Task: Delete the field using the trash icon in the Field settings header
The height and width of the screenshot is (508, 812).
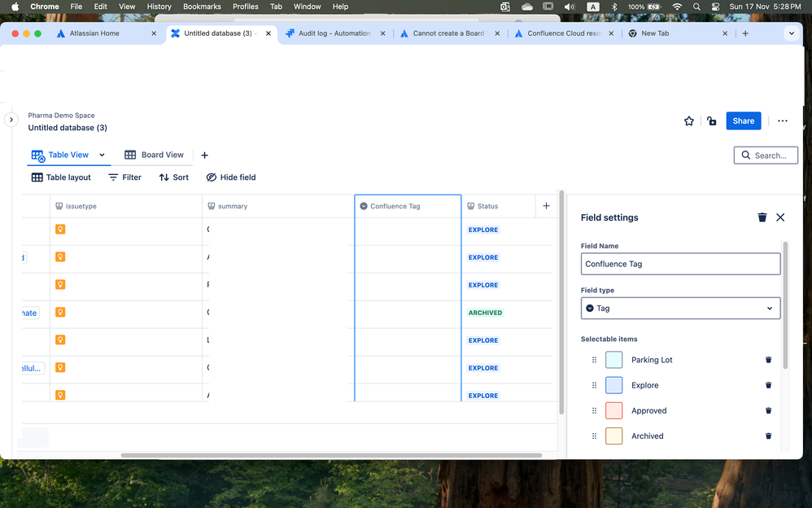Action: 762,217
